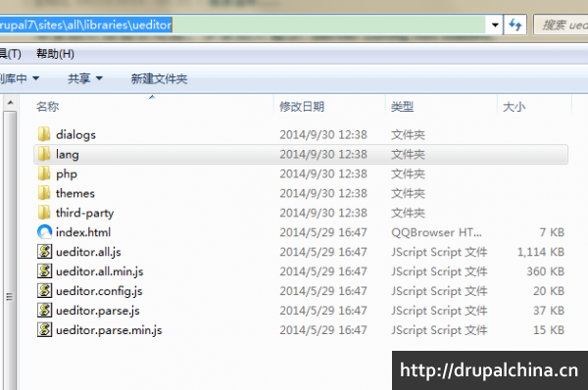Click the themes folder icon
588x390 pixels.
coord(44,193)
